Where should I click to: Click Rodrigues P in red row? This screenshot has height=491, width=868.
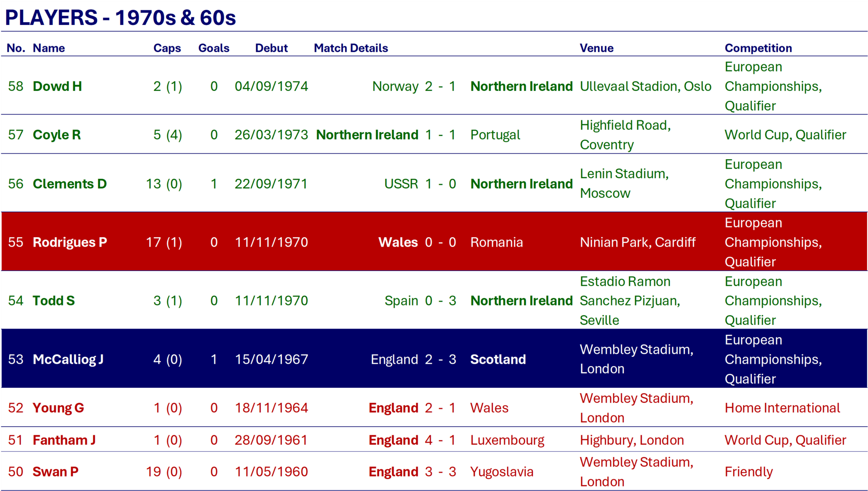coord(70,242)
